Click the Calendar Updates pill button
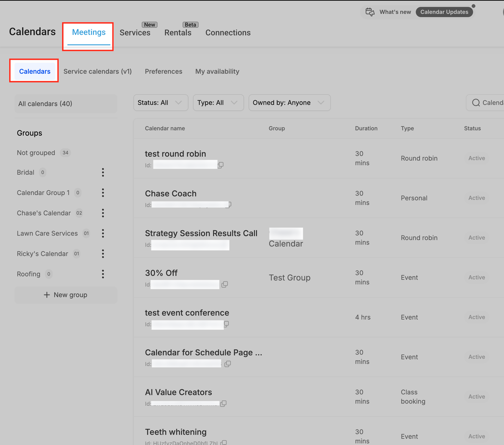 pos(444,12)
